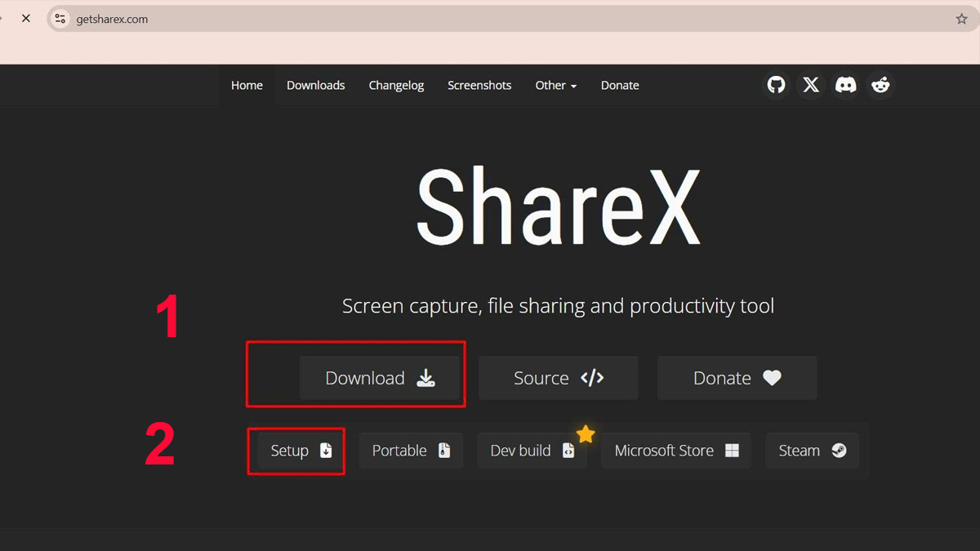Get the Dev build
The image size is (980, 551).
(532, 451)
